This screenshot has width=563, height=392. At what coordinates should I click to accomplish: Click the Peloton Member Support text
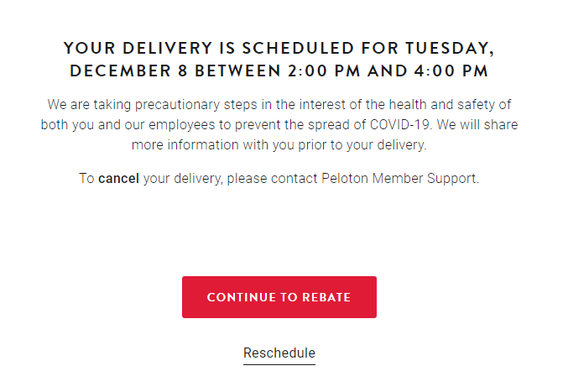[x=400, y=179]
